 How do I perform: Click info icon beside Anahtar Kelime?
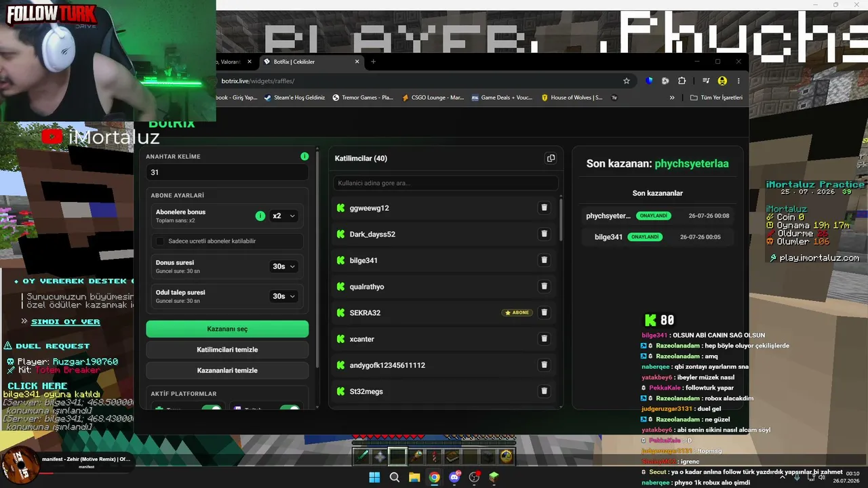304,156
